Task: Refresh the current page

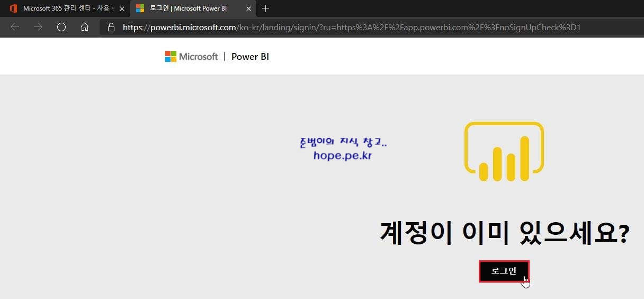Action: tap(61, 27)
